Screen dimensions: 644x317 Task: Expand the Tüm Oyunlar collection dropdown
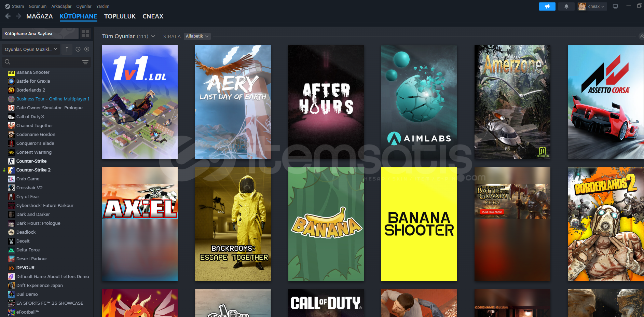click(x=153, y=36)
